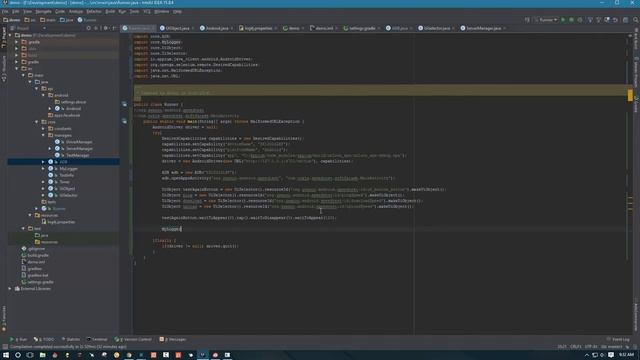Expand the Timer class node
This screenshot has width=640, height=360.
[43, 182]
